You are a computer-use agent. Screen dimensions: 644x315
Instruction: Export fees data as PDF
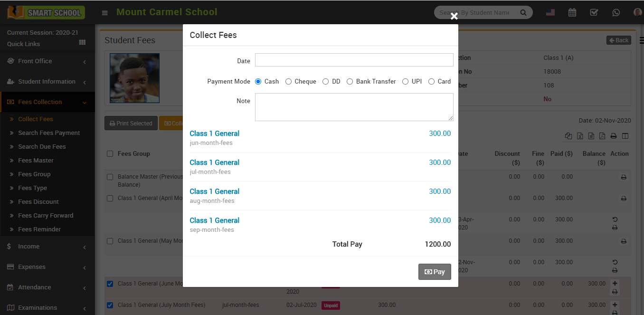click(602, 135)
